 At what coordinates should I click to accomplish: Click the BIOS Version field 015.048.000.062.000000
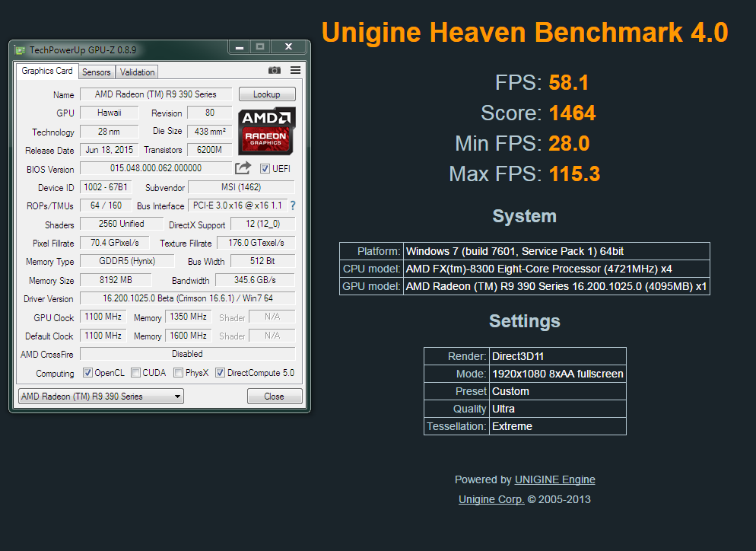click(156, 168)
